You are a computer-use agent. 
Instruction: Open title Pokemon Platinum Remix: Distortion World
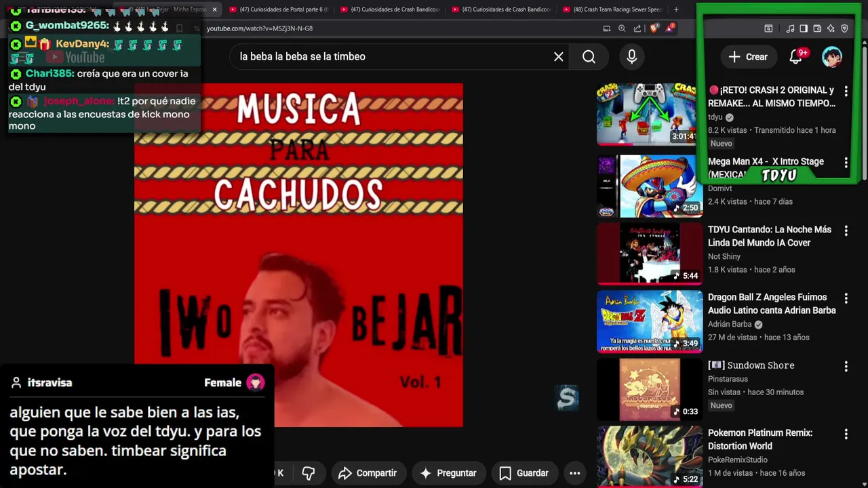pos(760,439)
